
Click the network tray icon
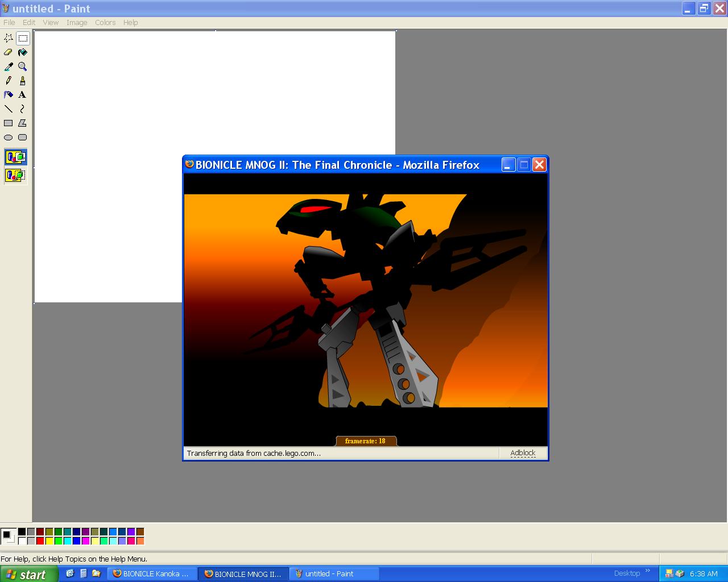669,573
